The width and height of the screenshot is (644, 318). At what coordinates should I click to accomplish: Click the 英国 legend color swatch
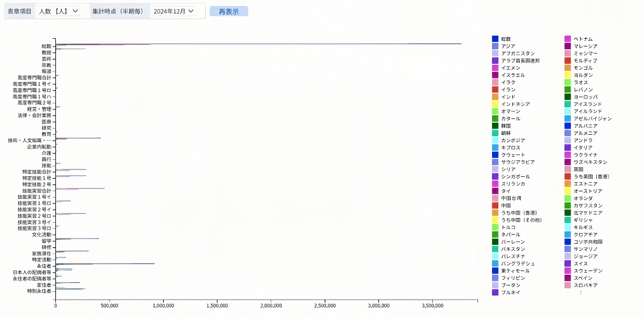coord(568,169)
